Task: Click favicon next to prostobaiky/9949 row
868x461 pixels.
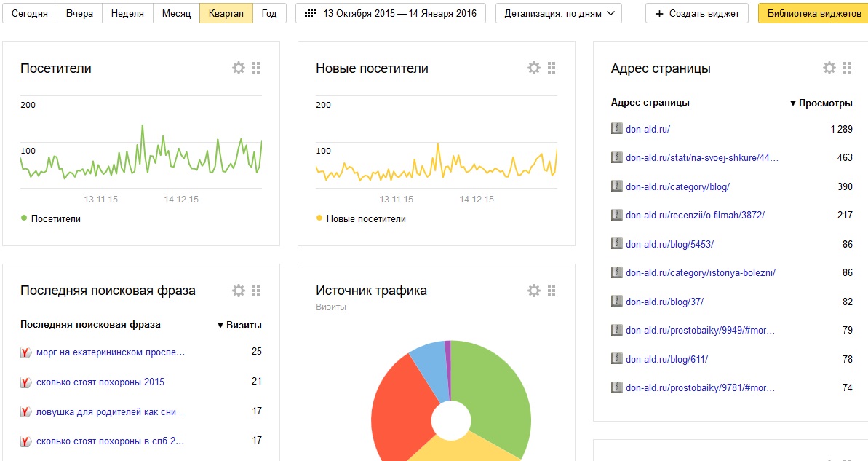Action: pos(617,330)
